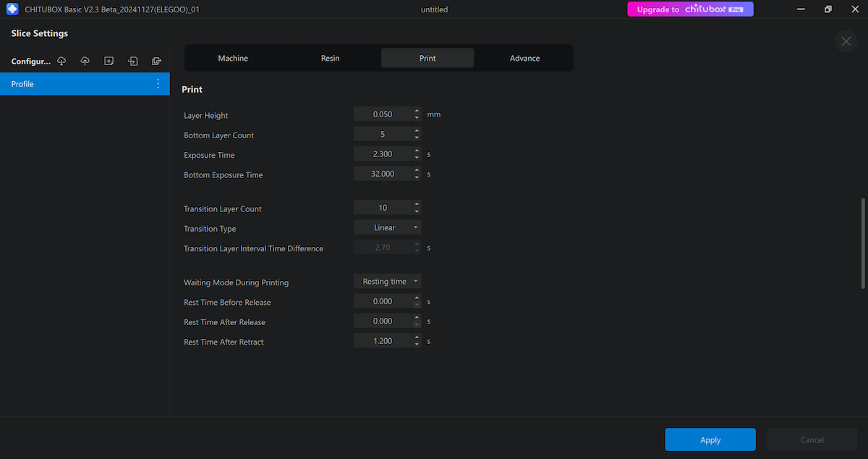868x459 pixels.
Task: Decrease Layer Height with down arrow
Action: (x=417, y=117)
